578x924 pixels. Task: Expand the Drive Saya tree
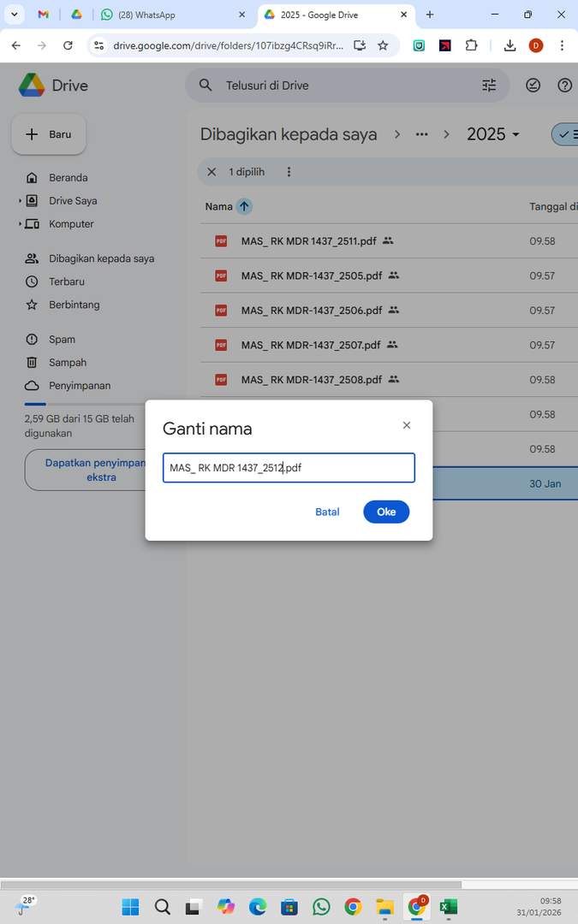coord(20,201)
